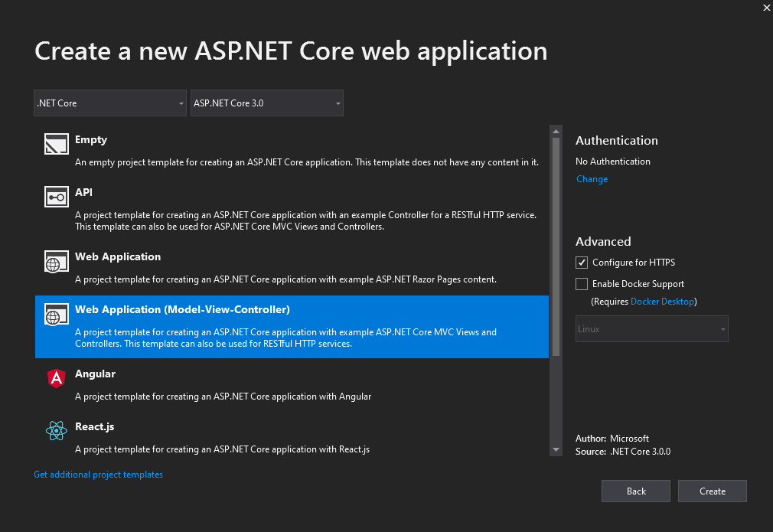
Task: Open the ASP.NET Core 3.0 version dropdown
Action: point(266,103)
